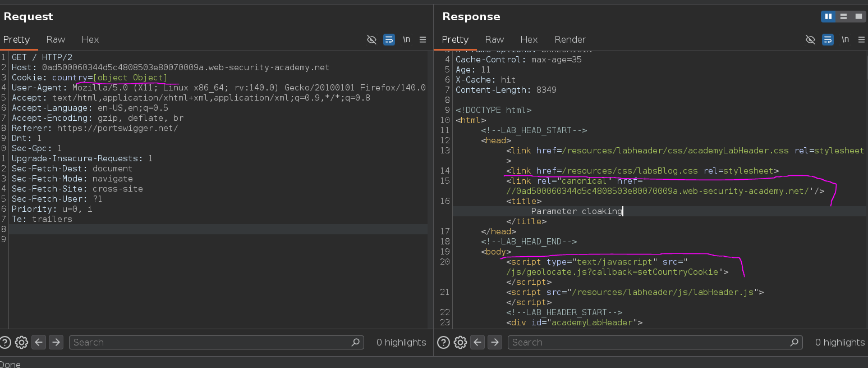The image size is (868, 368).
Task: Click the Response '0 highlights' label
Action: pos(840,342)
